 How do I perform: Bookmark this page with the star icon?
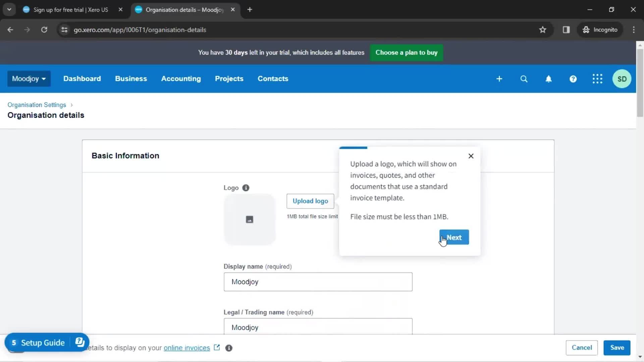point(543,30)
